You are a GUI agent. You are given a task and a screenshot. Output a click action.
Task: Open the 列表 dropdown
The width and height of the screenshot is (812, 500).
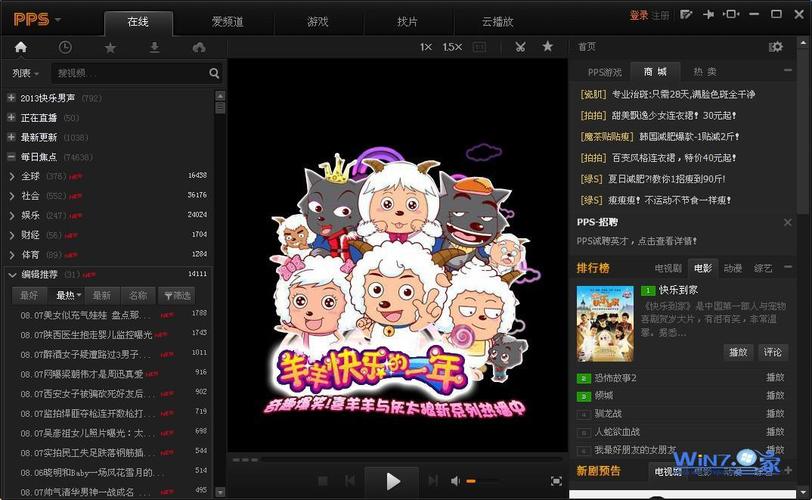click(x=26, y=73)
